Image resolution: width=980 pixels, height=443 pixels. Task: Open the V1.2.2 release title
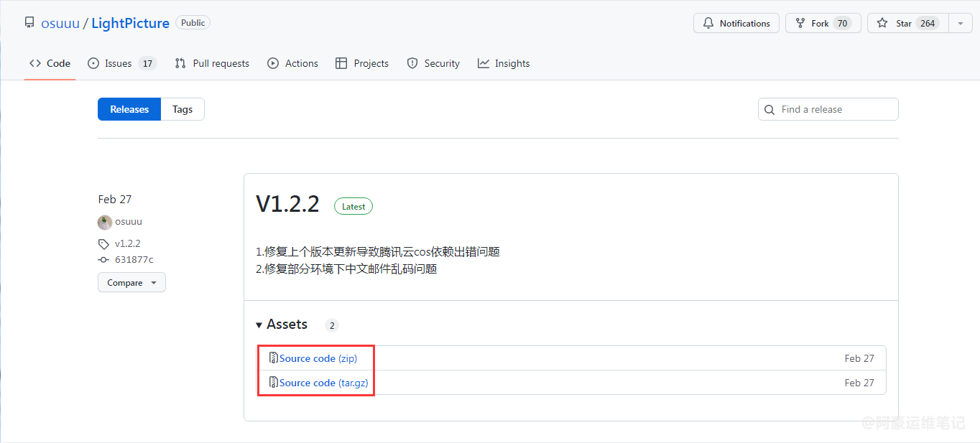point(287,204)
